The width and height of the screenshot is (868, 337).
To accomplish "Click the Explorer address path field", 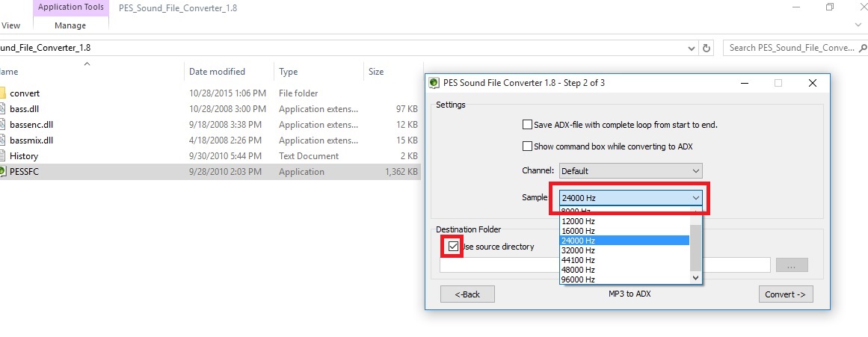I will [x=343, y=48].
